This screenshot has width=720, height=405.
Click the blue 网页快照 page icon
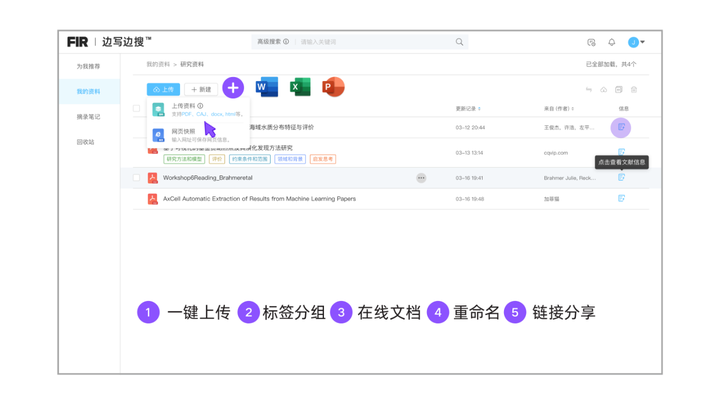tap(158, 135)
